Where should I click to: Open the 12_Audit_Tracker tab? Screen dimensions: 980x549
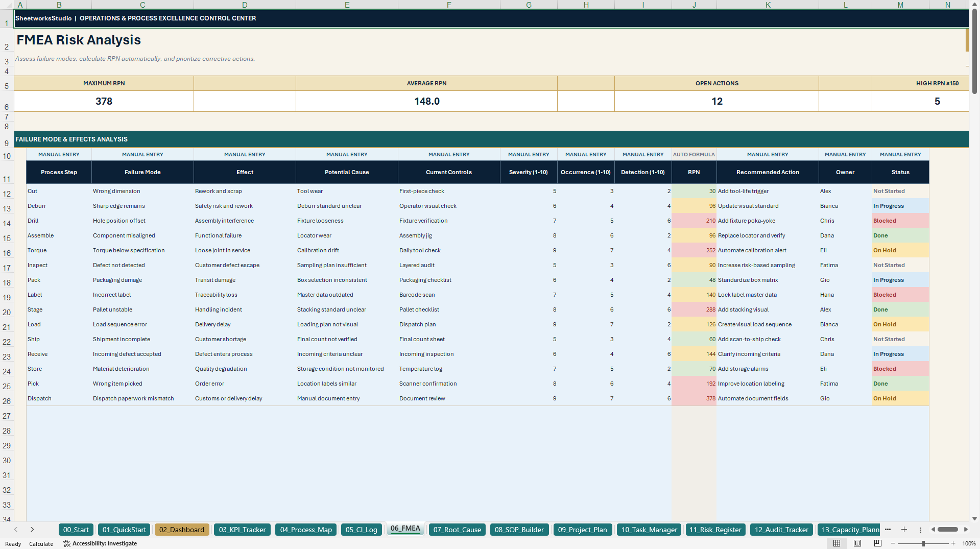coord(781,530)
